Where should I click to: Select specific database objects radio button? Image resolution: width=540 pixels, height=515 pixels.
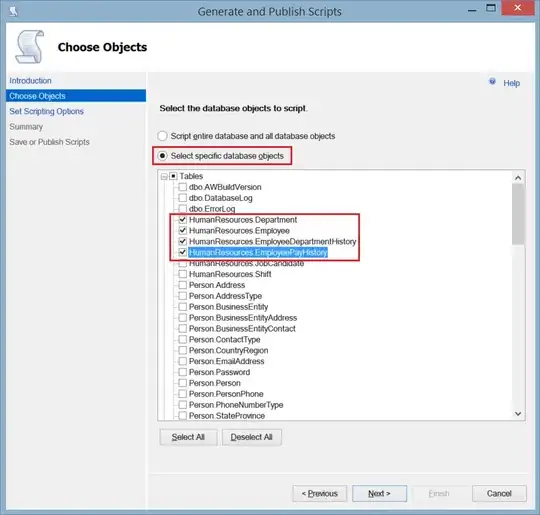[x=162, y=156]
